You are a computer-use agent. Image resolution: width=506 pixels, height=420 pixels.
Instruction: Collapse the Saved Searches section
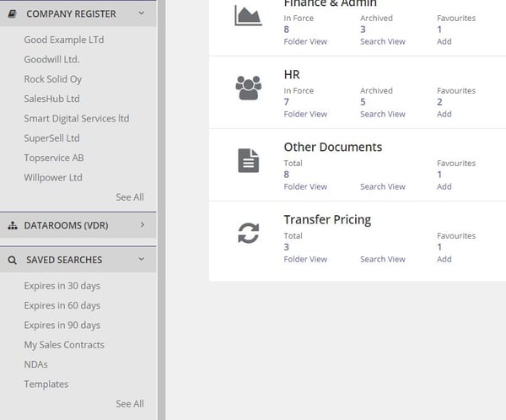tap(142, 260)
